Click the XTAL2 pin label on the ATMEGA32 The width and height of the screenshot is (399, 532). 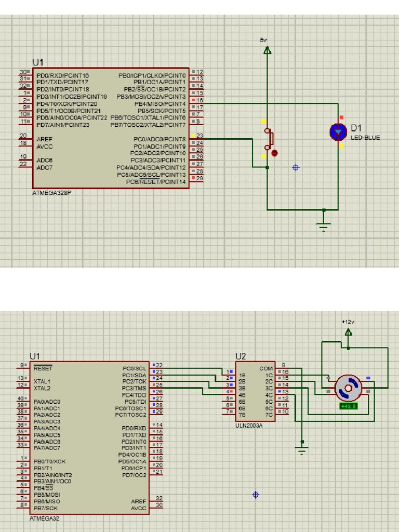tap(42, 388)
